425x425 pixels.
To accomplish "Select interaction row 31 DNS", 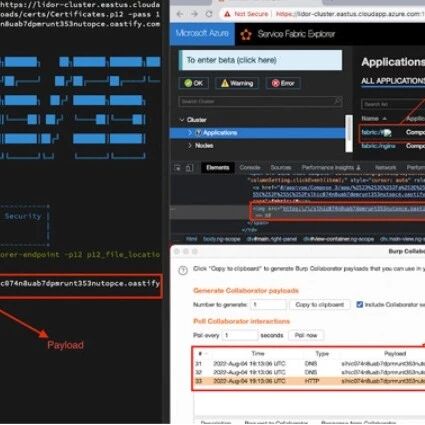I will (309, 364).
